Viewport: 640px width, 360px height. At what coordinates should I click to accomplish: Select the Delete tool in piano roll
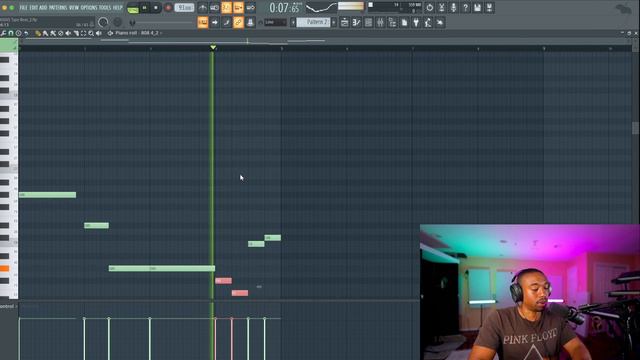[x=60, y=33]
